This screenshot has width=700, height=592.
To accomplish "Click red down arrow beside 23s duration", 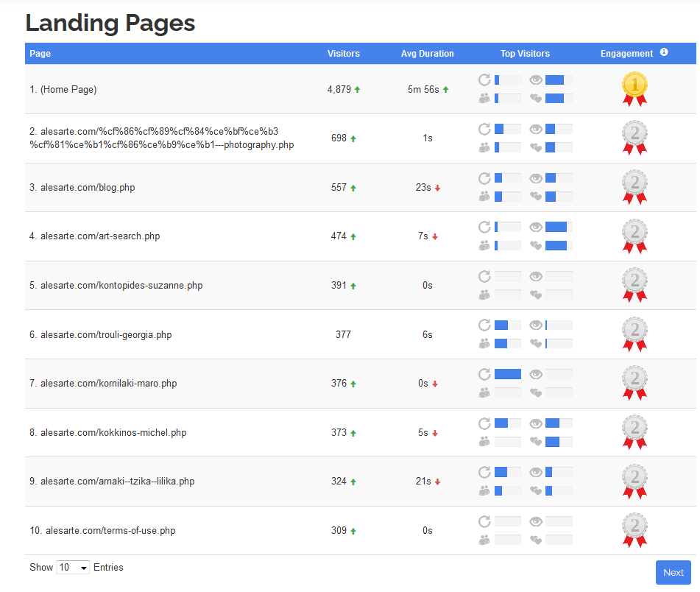I will coord(437,188).
